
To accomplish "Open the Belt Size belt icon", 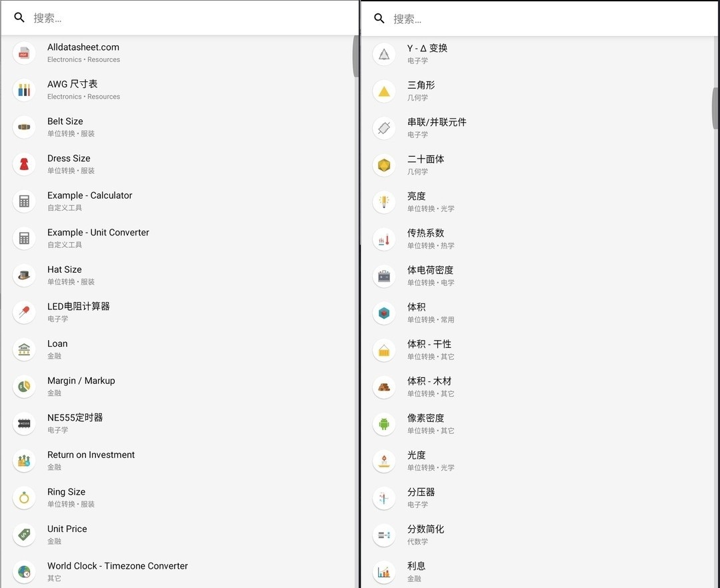I will coord(24,127).
